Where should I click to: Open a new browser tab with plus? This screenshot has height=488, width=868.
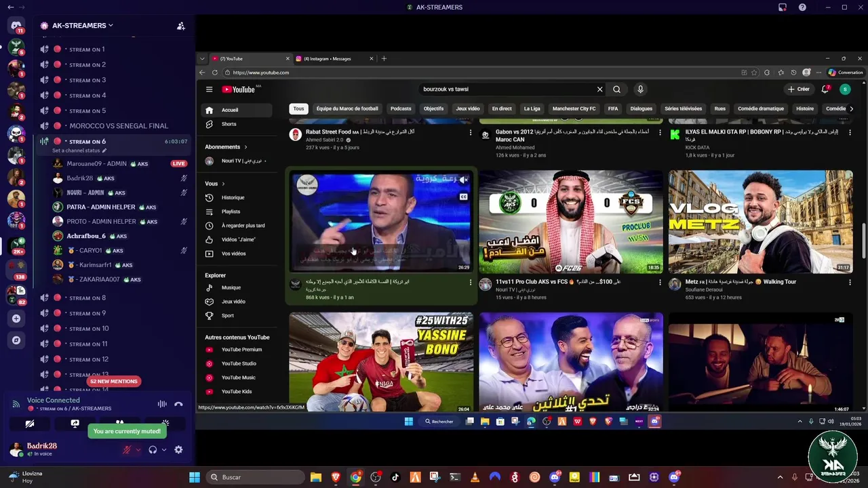(x=384, y=59)
